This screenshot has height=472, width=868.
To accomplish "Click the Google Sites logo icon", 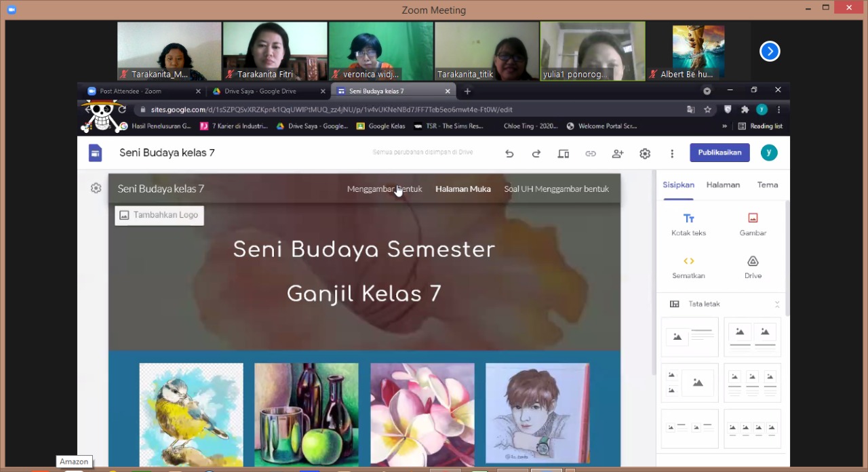I will tap(95, 153).
